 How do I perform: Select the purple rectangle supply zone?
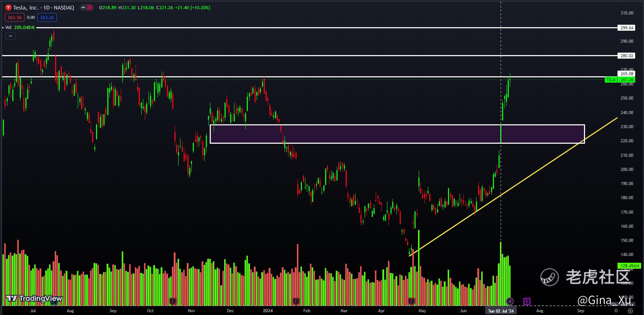click(x=397, y=134)
